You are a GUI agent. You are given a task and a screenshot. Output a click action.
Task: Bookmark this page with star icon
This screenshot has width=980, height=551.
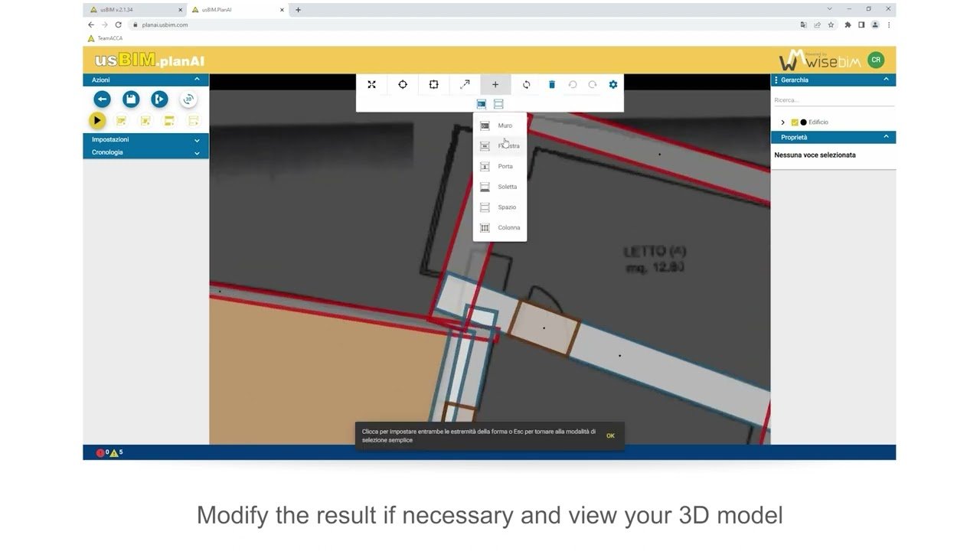(x=831, y=24)
